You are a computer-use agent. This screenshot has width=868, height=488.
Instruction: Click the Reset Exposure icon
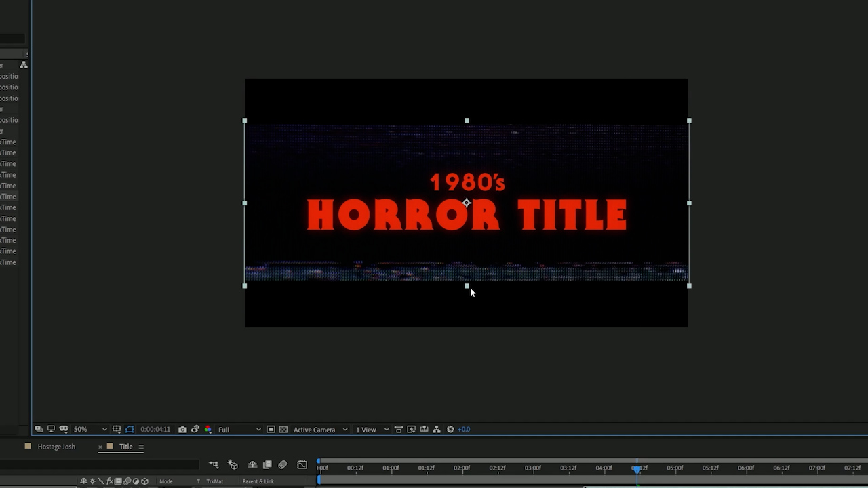[x=450, y=429]
